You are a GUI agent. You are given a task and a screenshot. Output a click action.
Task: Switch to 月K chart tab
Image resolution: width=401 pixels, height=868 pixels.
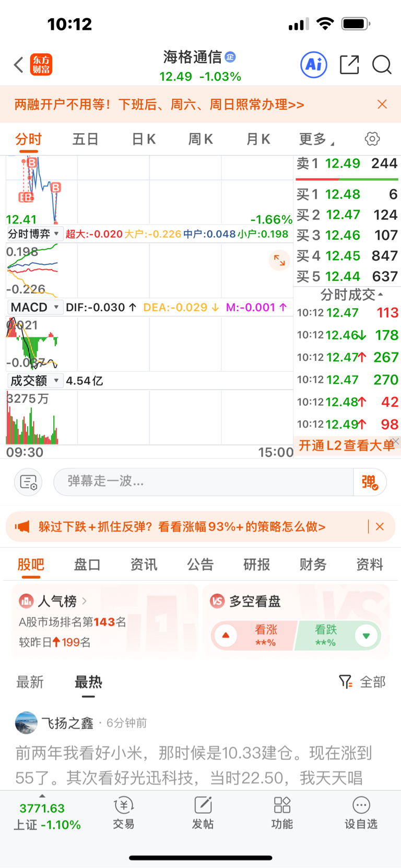point(258,139)
